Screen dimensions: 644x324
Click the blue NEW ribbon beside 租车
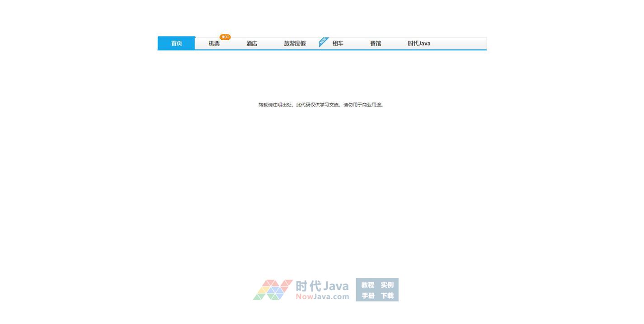(323, 42)
